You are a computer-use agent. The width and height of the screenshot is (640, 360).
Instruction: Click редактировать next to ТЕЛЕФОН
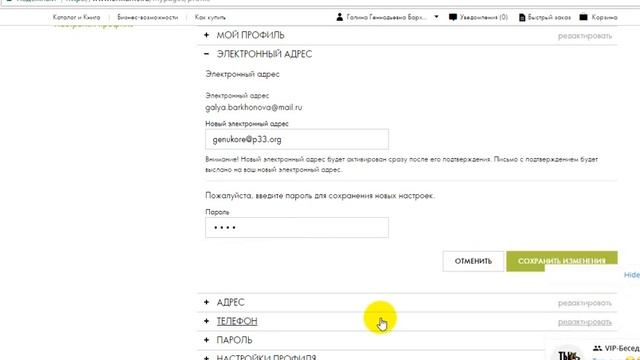click(x=585, y=322)
